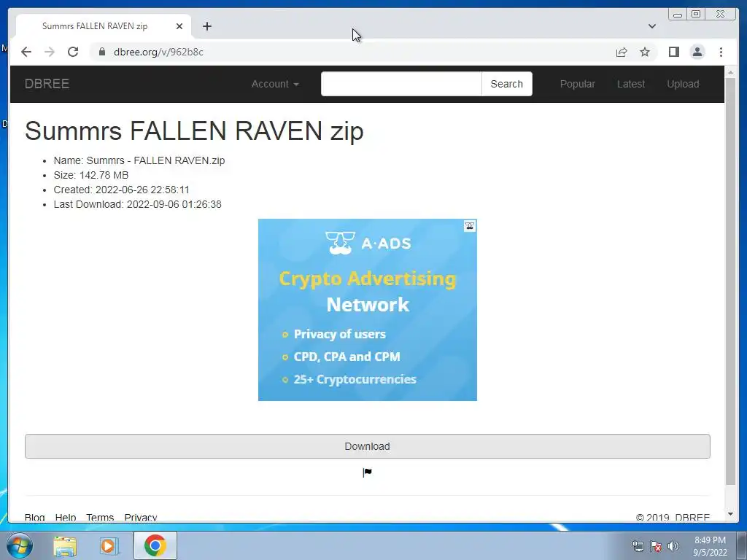
Task: Click 'Created: 2022-06-26 22:58:11' text
Action: [x=122, y=190]
